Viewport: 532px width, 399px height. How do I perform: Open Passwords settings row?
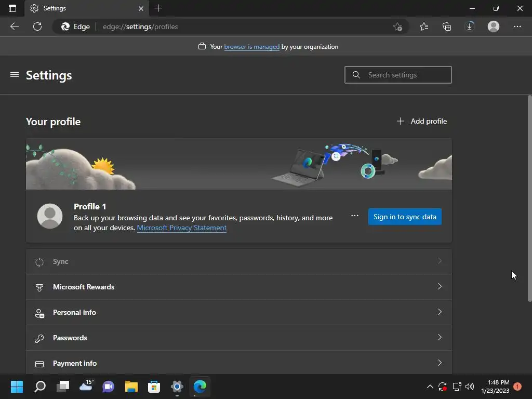(239, 338)
